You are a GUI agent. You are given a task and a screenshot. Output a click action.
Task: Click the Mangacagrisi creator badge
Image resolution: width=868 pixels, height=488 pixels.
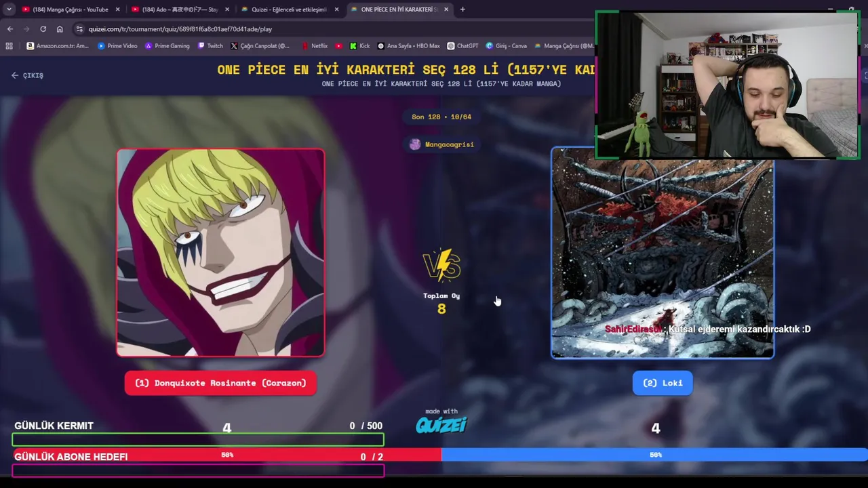[442, 144]
